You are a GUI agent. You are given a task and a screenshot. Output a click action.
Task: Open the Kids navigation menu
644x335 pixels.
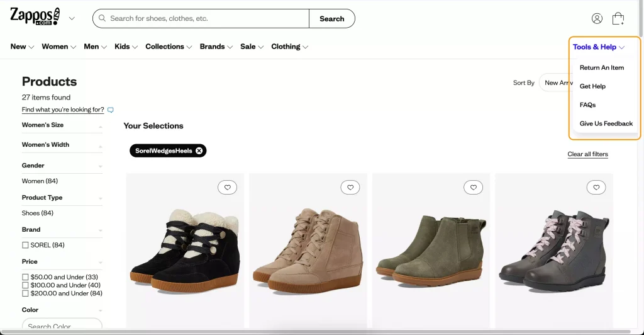point(126,47)
